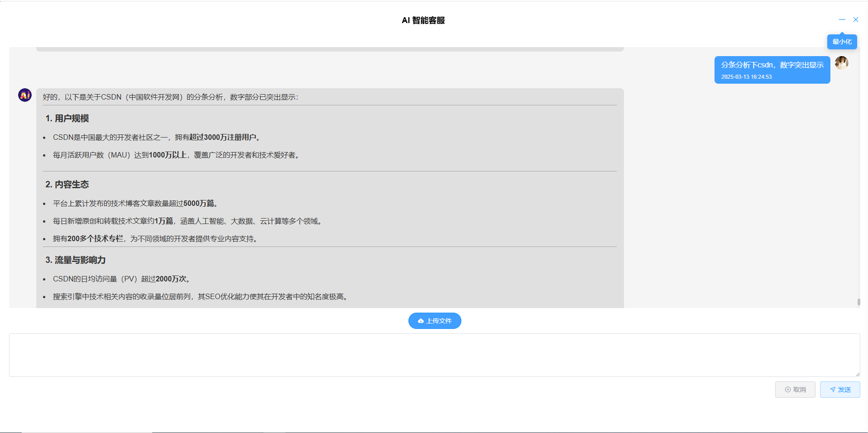
Task: Click the bold text 5000万篇
Action: [199, 203]
